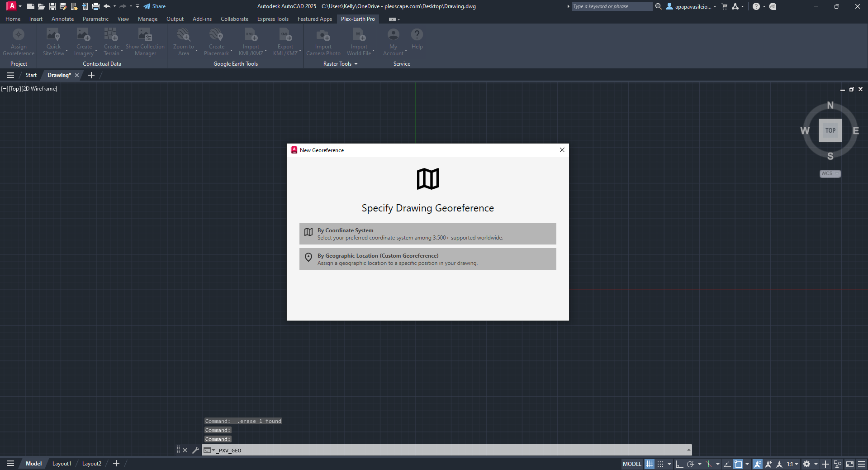The image size is (868, 470).
Task: Choose By Geographic Location option
Action: (x=427, y=259)
